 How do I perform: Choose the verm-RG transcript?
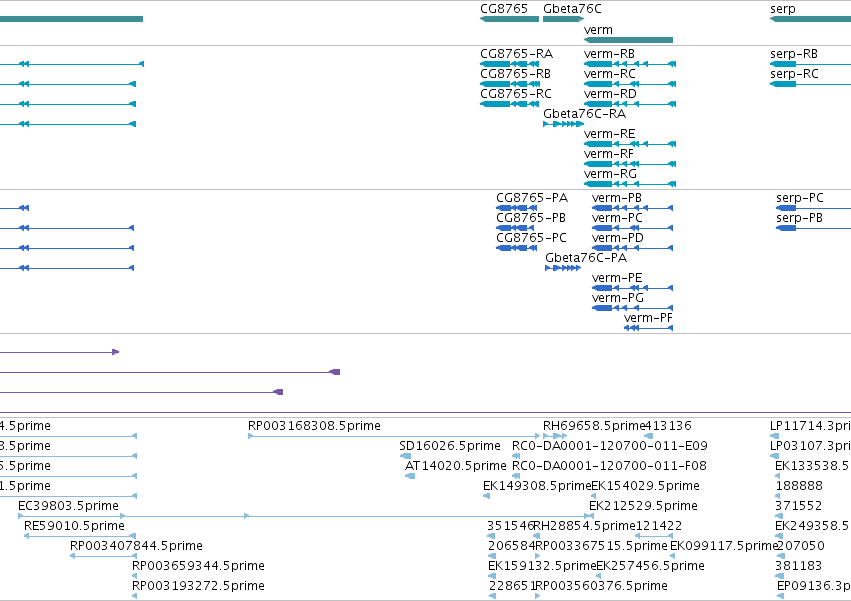[610, 174]
